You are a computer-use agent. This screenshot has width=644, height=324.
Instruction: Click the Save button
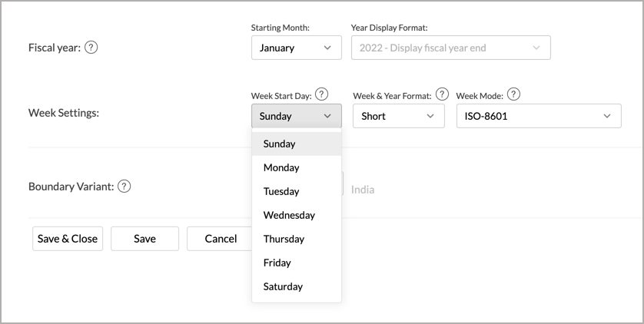click(x=145, y=239)
